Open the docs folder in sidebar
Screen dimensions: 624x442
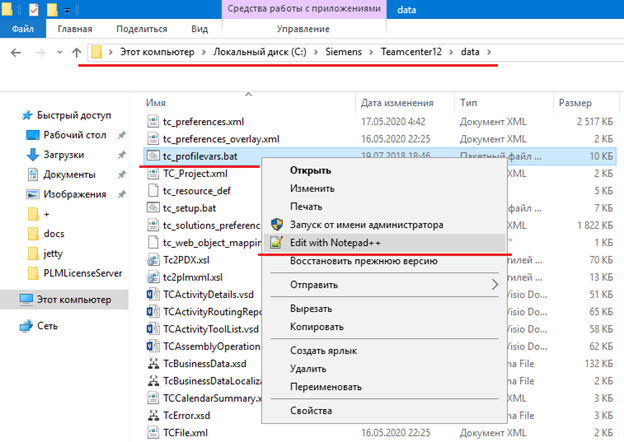tap(54, 234)
